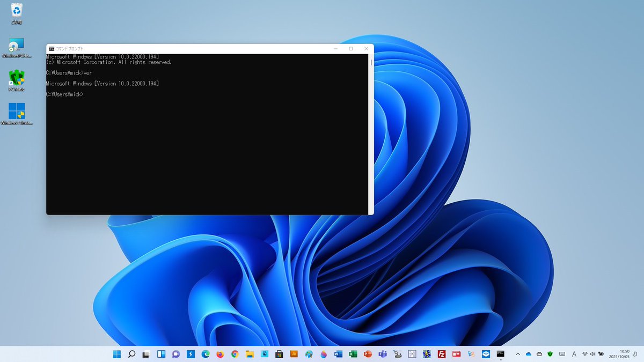
Task: Click the command prompt input line
Action: [x=207, y=94]
